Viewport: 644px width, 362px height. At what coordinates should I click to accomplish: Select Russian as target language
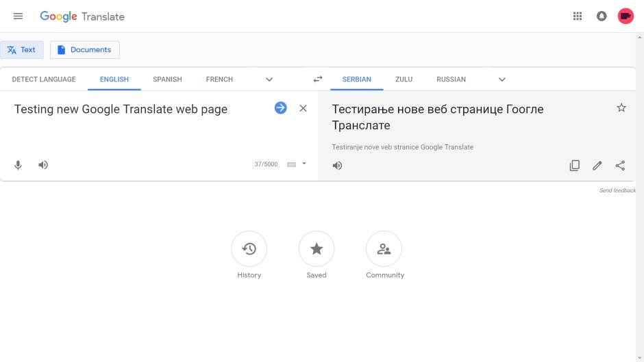click(451, 79)
